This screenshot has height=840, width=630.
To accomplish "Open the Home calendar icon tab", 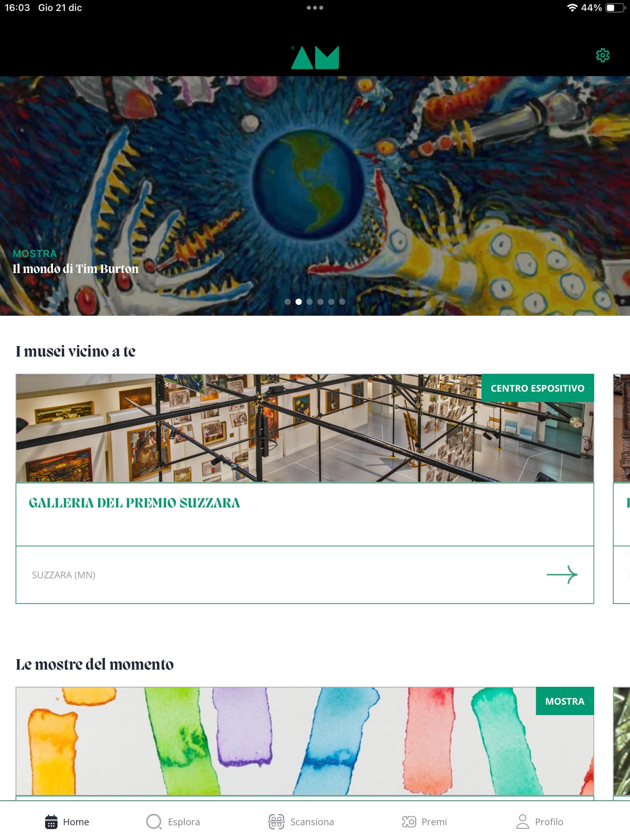I will 51,822.
